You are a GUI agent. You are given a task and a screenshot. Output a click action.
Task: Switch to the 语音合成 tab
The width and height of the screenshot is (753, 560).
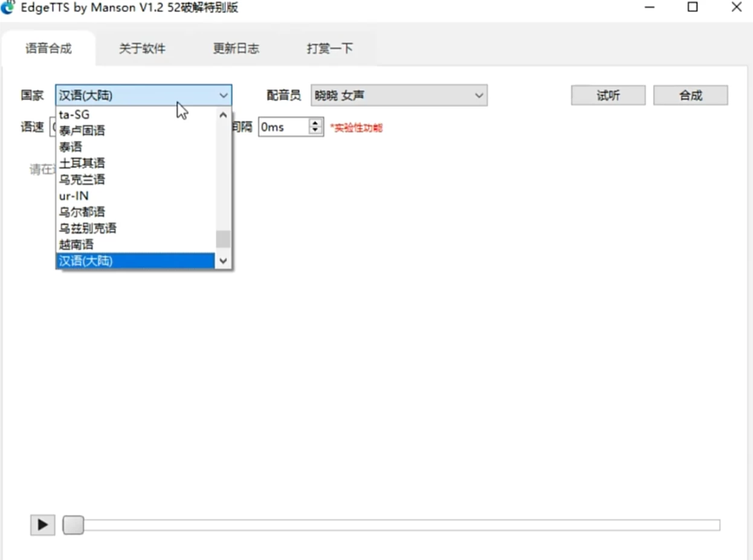coord(48,49)
